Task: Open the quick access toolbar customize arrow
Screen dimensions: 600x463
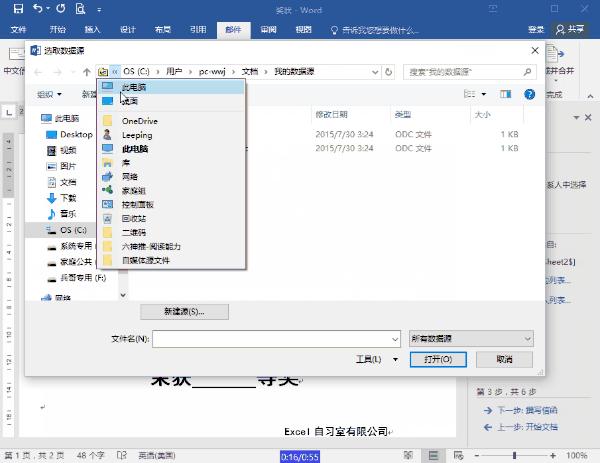Action: (x=99, y=10)
